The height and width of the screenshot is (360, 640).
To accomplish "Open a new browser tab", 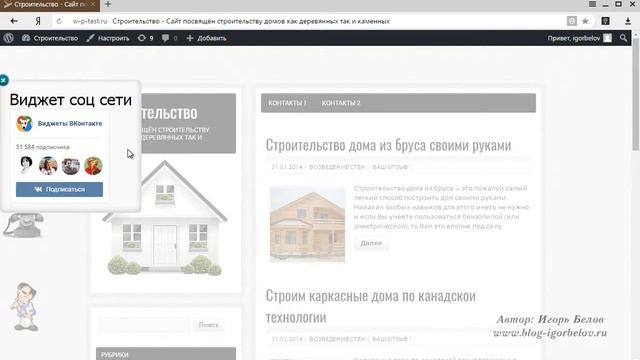I will (108, 4).
